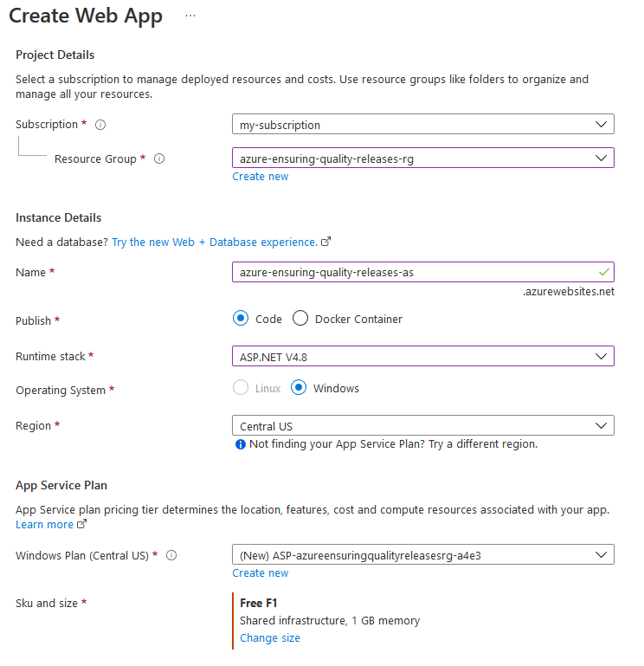
Task: Select the Code publish option
Action: [241, 319]
